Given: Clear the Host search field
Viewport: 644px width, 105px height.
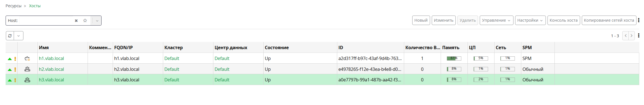Looking at the screenshot, I should click(76, 21).
